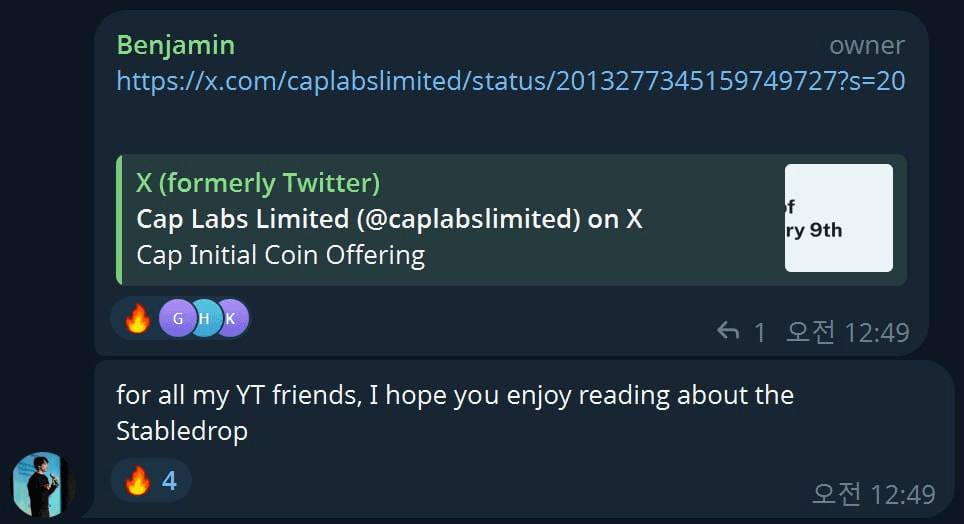964x524 pixels.
Task: Click the "Cap Initial Coin Offering" preview description
Action: (280, 255)
